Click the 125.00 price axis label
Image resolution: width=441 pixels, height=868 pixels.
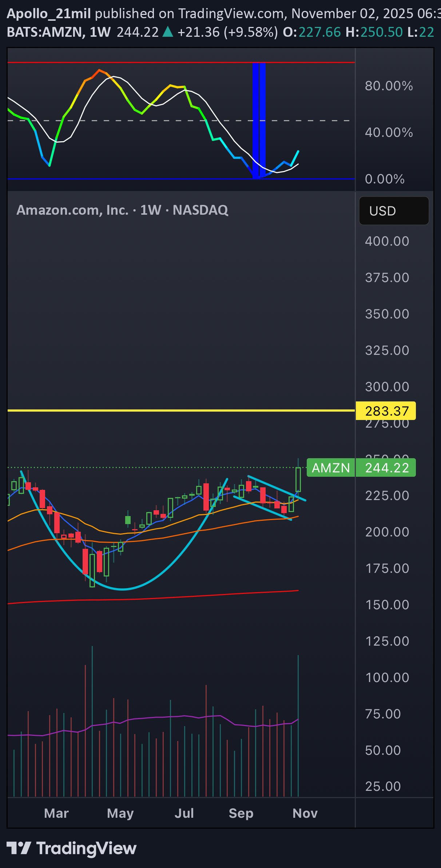coord(387,641)
